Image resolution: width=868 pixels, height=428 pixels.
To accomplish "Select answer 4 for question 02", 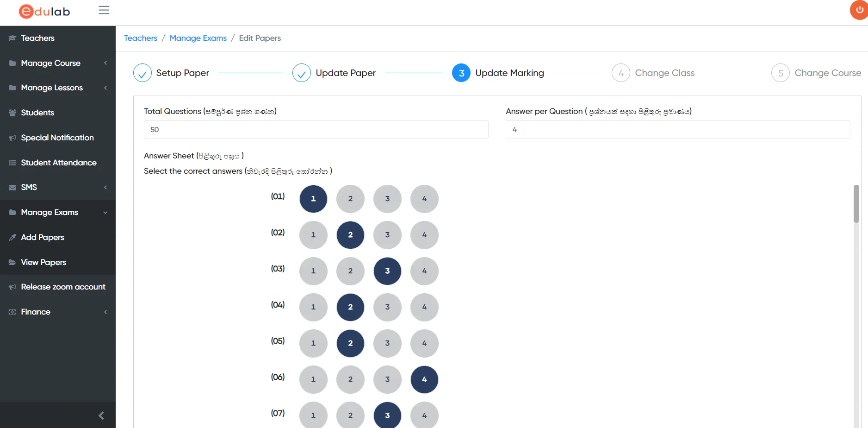I will (424, 235).
